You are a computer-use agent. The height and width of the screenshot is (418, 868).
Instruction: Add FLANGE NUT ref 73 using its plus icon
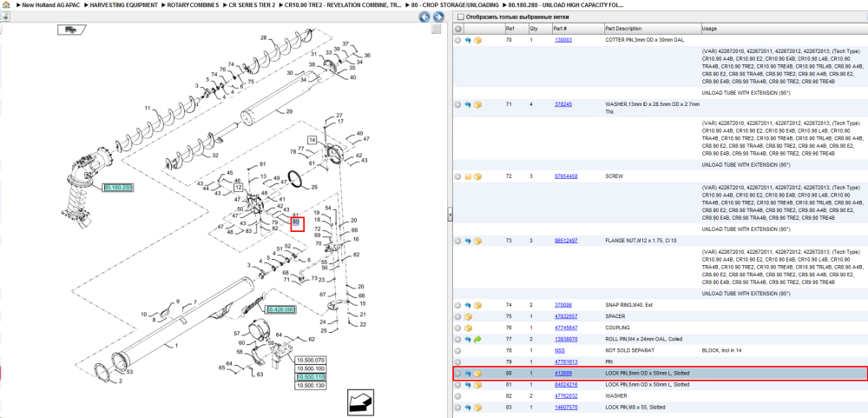click(x=457, y=242)
